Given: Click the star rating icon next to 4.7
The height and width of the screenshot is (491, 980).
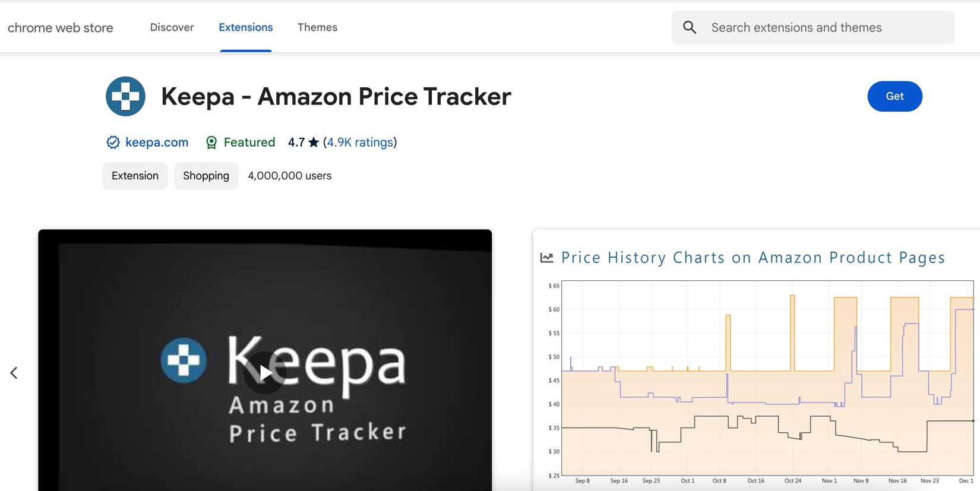Looking at the screenshot, I should [x=313, y=142].
